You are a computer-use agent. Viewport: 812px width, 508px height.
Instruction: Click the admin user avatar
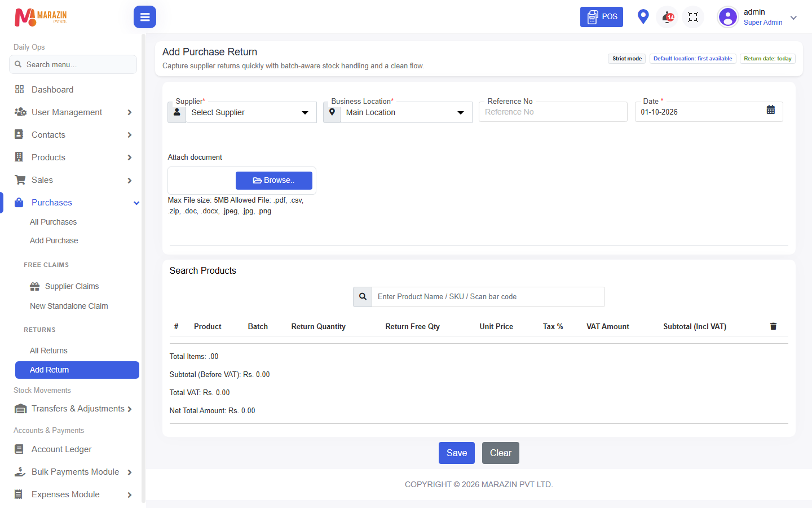click(x=728, y=17)
